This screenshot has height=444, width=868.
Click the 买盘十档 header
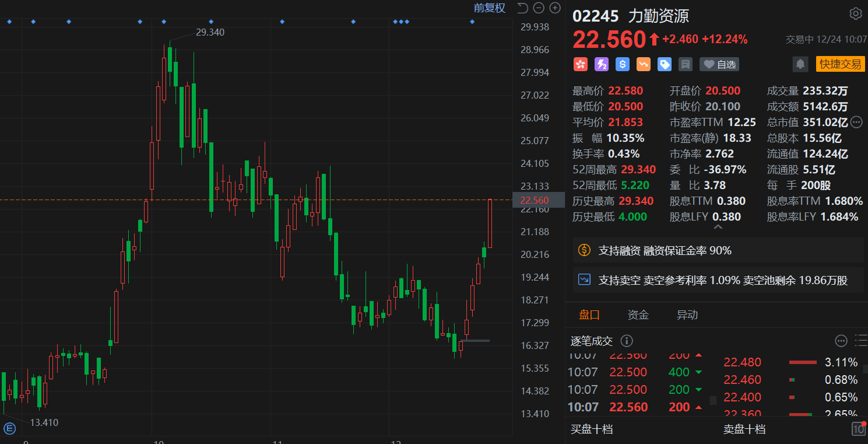(592, 429)
